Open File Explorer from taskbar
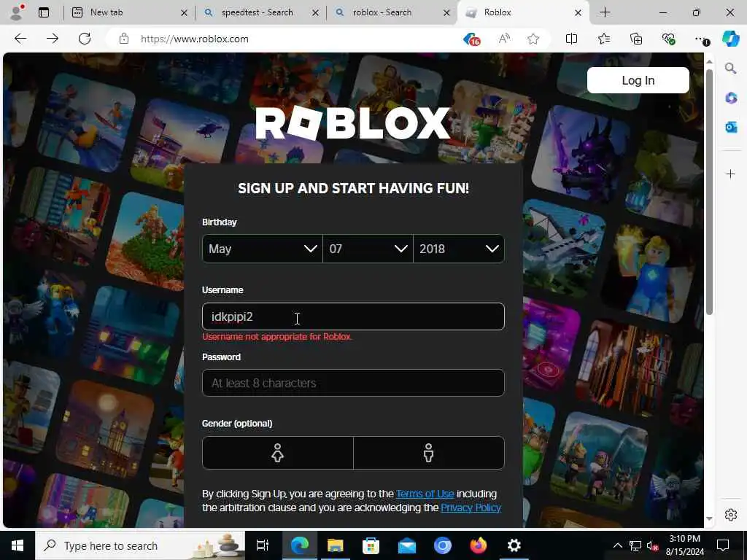 pyautogui.click(x=336, y=545)
